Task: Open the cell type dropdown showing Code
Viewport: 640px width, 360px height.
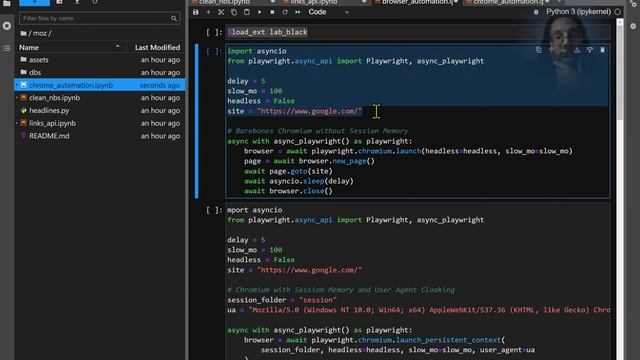Action: coord(329,12)
